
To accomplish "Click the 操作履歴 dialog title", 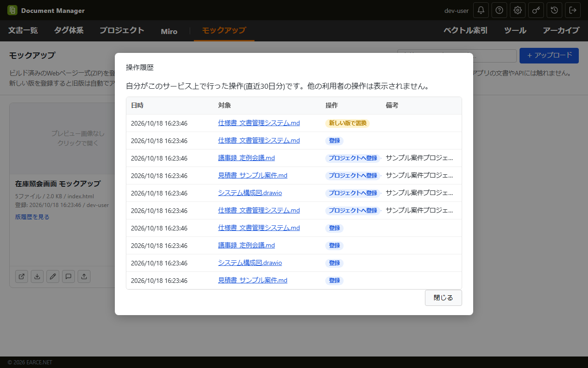I will (x=140, y=67).
